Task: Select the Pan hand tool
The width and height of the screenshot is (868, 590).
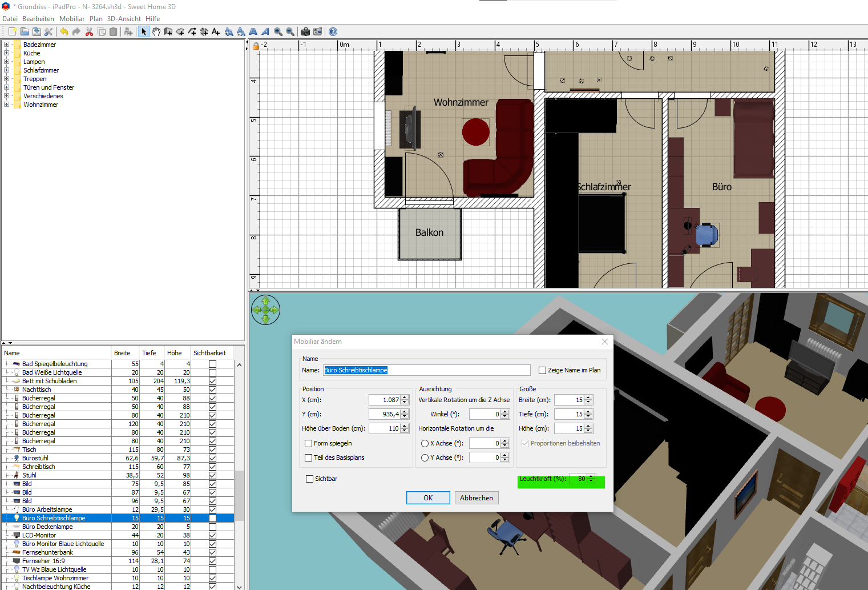Action: point(156,32)
